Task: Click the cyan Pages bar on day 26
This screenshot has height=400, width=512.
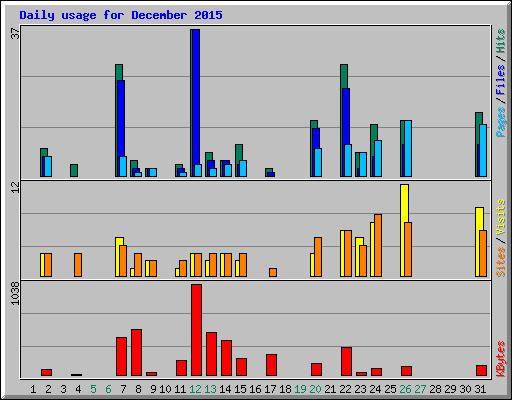Action: coord(408,148)
